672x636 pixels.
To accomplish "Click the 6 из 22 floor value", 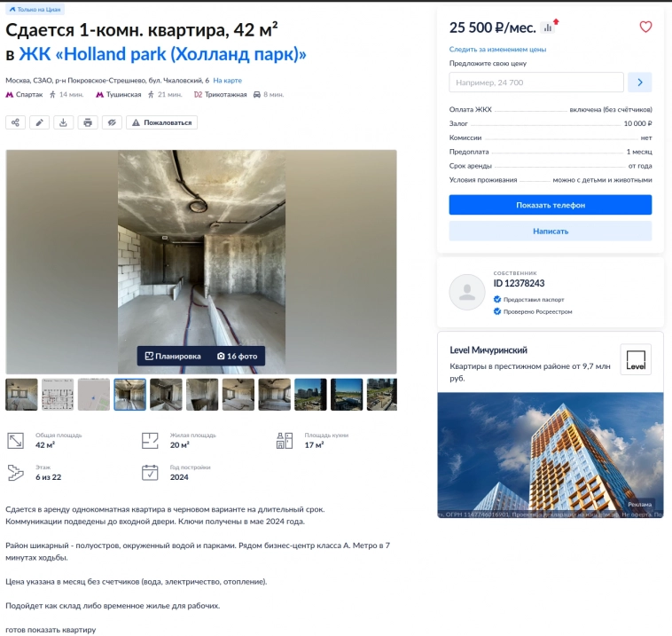I will point(49,477).
